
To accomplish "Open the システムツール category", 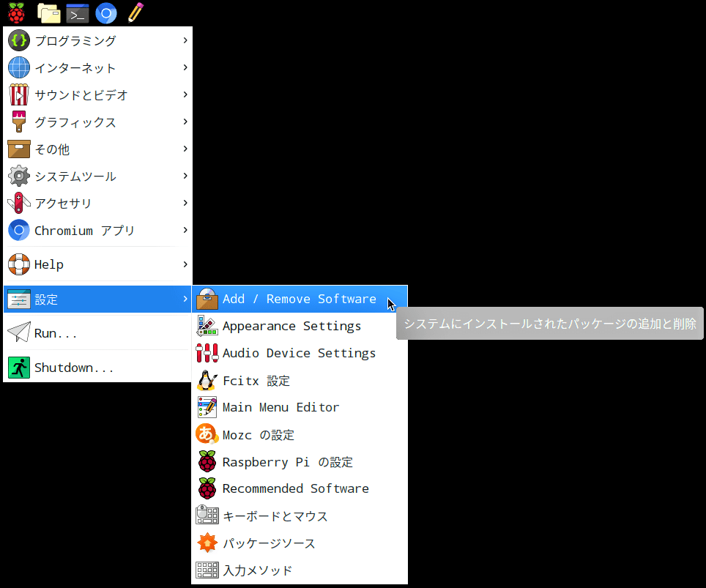I will [97, 176].
